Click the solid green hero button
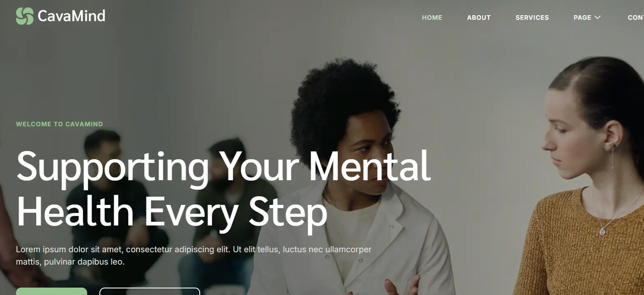Image resolution: width=644 pixels, height=295 pixels. pos(51,291)
